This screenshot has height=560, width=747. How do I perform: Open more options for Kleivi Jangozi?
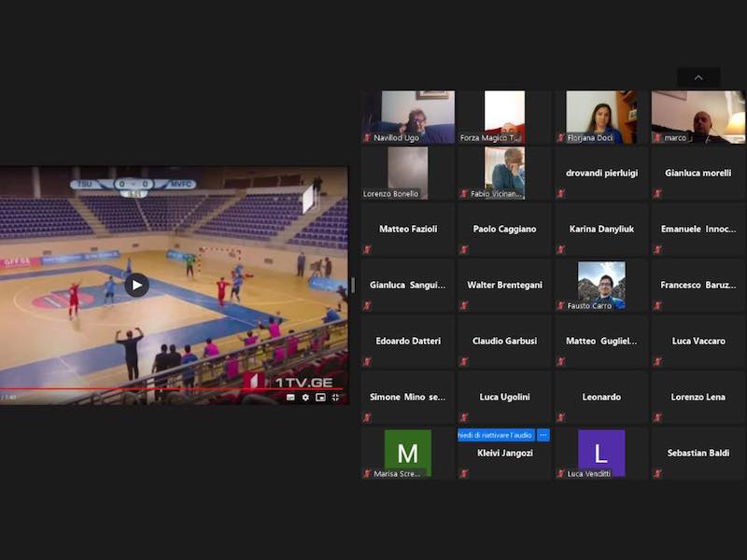click(543, 435)
